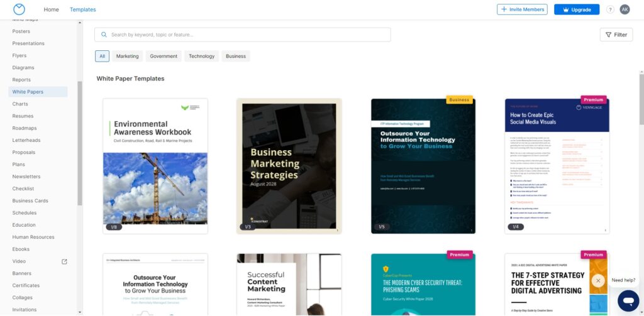Image resolution: width=644 pixels, height=316 pixels.
Task: Open Business Marketing Strategies template
Action: pos(289,166)
